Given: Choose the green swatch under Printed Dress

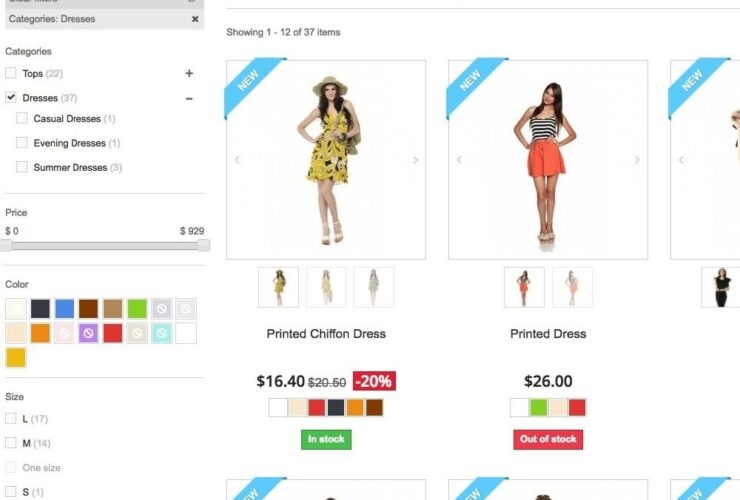Looking at the screenshot, I should tap(538, 407).
